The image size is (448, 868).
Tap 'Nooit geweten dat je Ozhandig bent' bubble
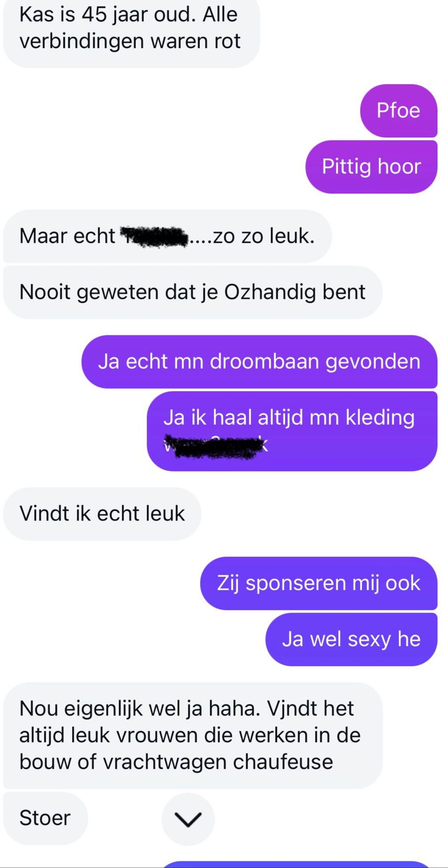(x=193, y=292)
